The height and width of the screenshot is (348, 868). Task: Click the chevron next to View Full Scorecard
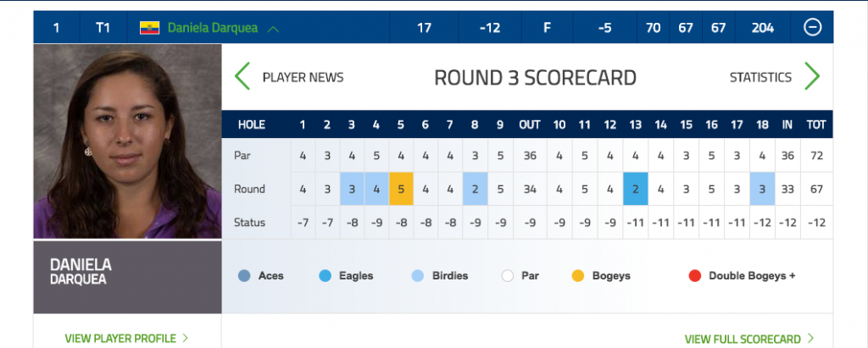pos(810,338)
